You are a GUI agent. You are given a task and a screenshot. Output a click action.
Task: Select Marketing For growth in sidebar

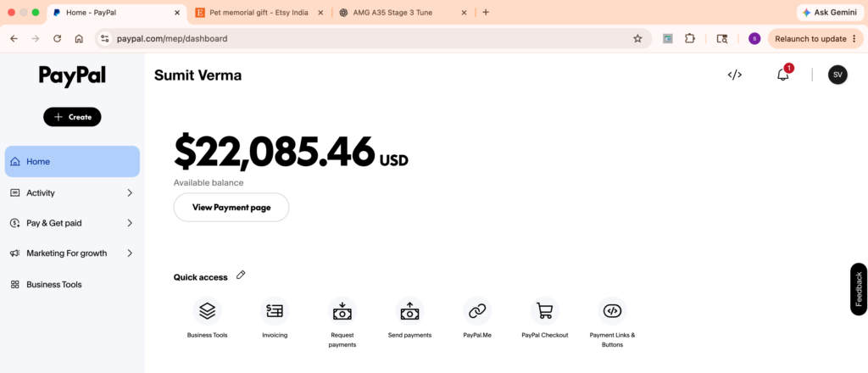coord(72,253)
